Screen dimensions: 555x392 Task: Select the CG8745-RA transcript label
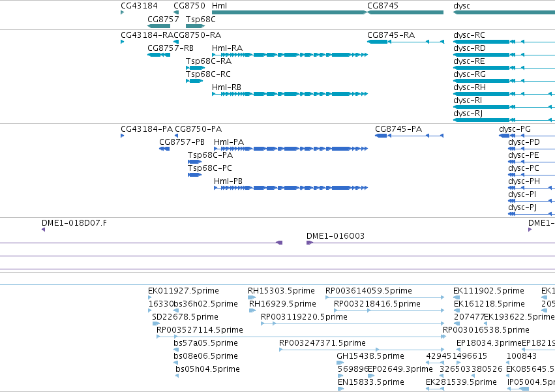coord(391,35)
